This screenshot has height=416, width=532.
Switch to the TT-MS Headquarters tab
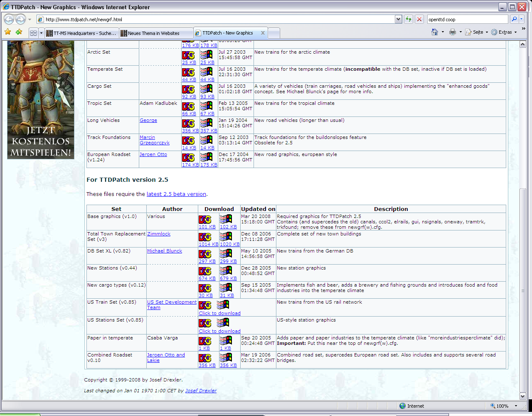(x=81, y=33)
